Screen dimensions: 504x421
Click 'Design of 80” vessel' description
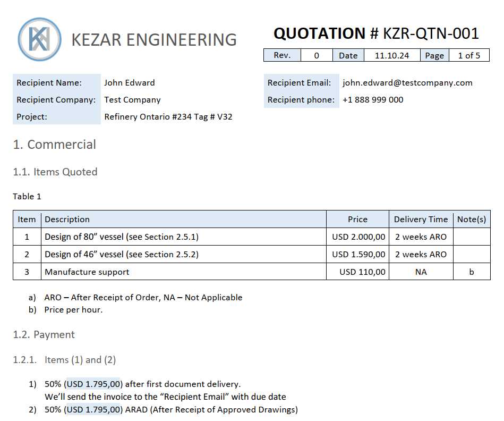click(122, 237)
